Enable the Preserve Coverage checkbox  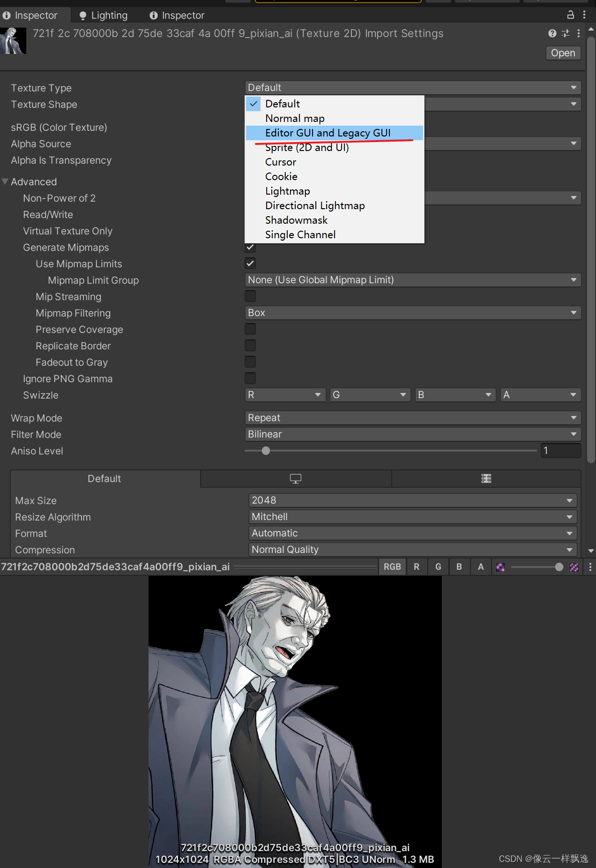click(x=250, y=329)
